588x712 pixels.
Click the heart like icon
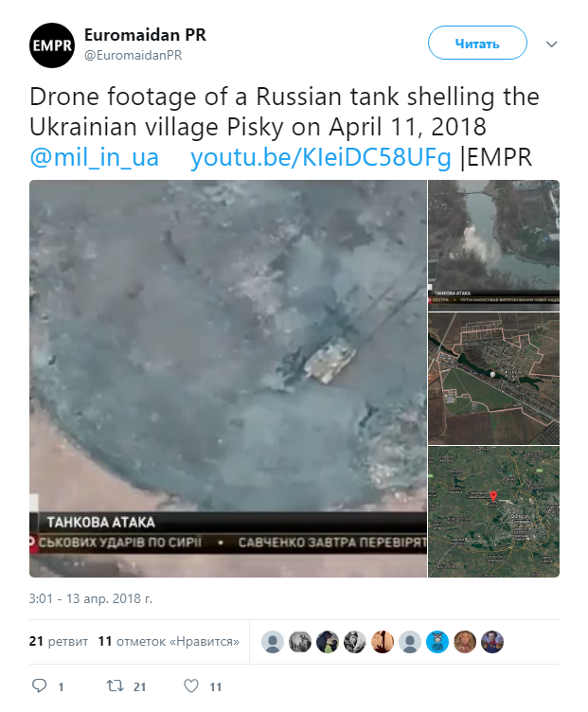[190, 685]
